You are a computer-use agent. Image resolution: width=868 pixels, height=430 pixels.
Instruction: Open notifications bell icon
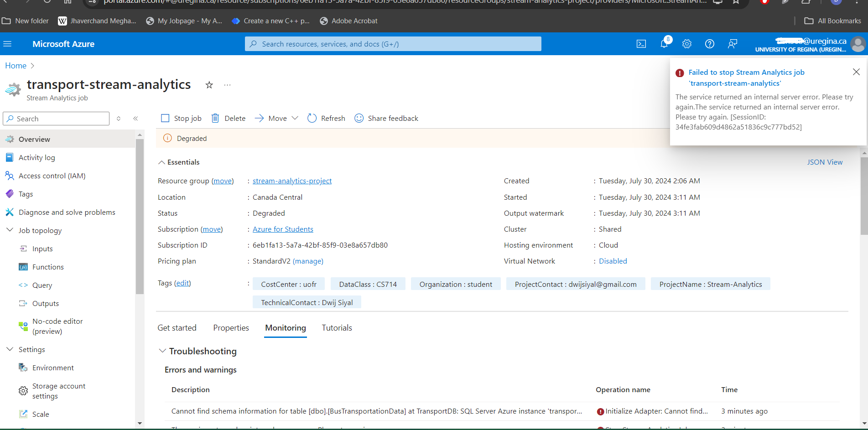664,44
